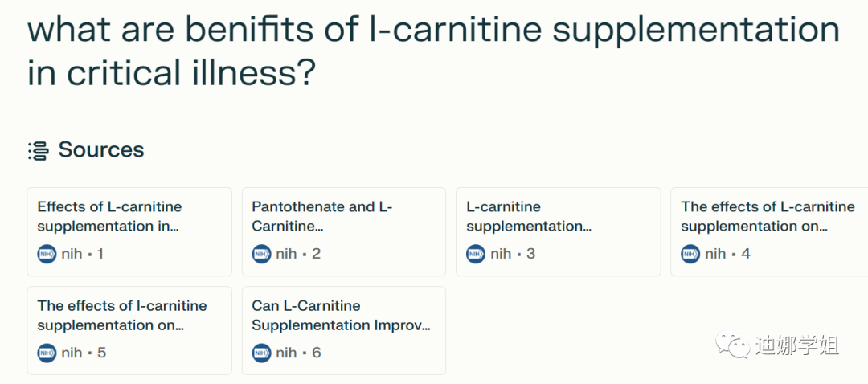The height and width of the screenshot is (384, 868).
Task: Click NIH logo on source 3
Action: click(477, 254)
